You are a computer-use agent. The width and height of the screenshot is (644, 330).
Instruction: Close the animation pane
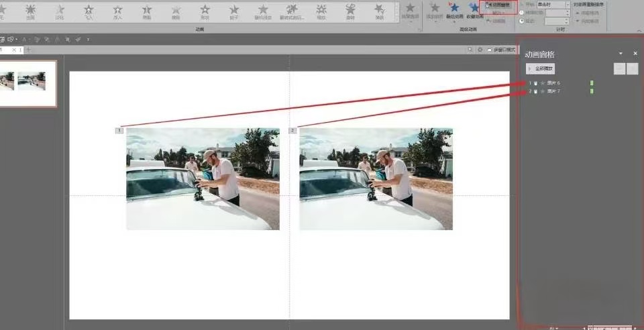point(635,53)
